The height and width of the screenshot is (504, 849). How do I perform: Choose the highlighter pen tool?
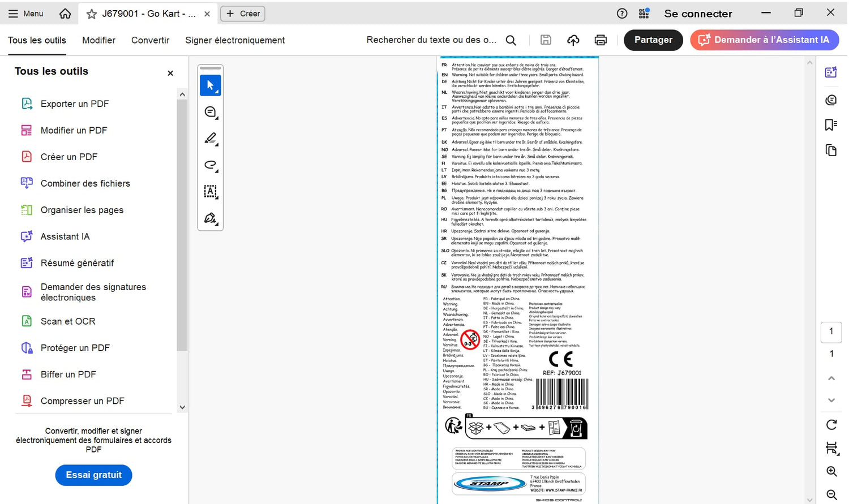(211, 139)
